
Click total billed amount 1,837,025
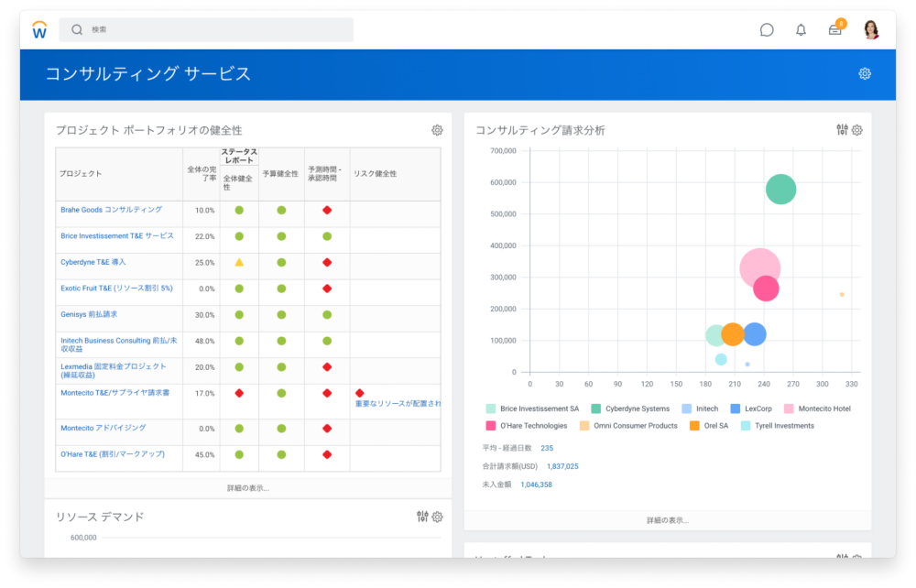click(x=562, y=466)
